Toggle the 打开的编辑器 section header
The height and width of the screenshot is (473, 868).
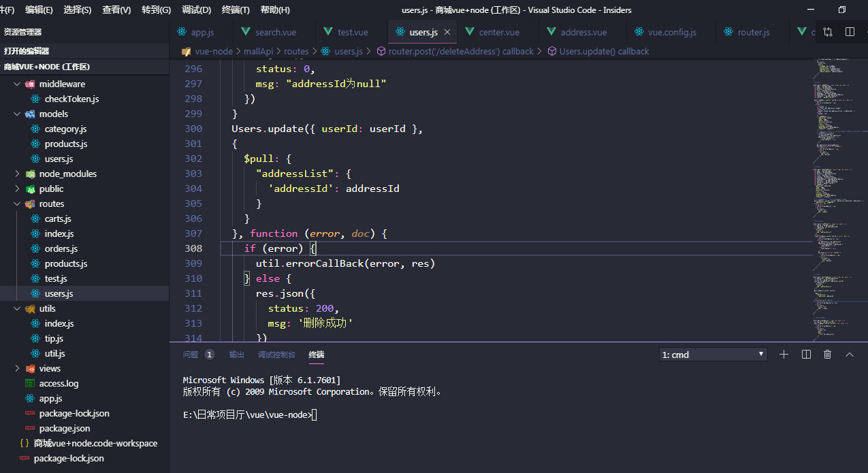click(84, 51)
